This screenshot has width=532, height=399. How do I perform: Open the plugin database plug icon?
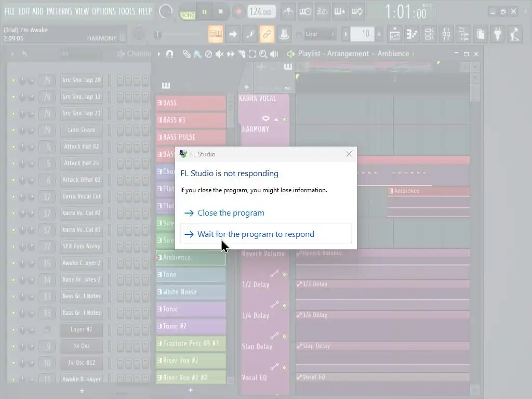tap(498, 34)
